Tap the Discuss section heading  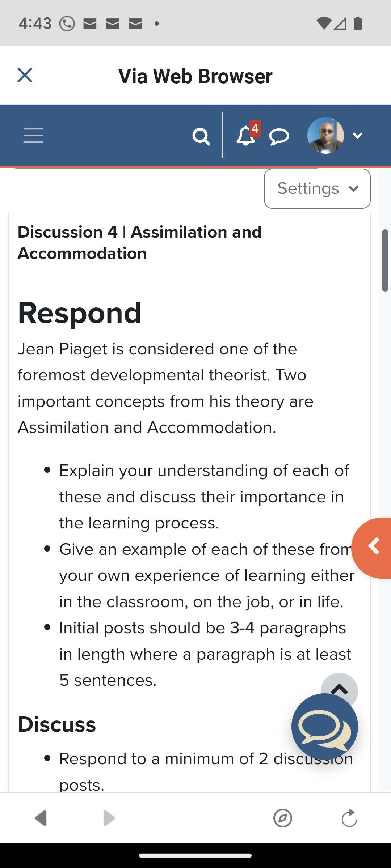57,724
